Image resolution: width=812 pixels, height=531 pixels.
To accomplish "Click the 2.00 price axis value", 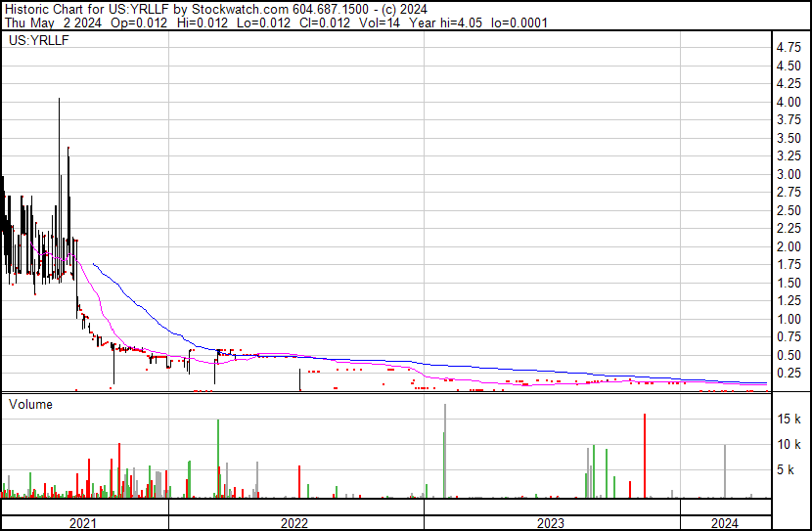I will [789, 246].
